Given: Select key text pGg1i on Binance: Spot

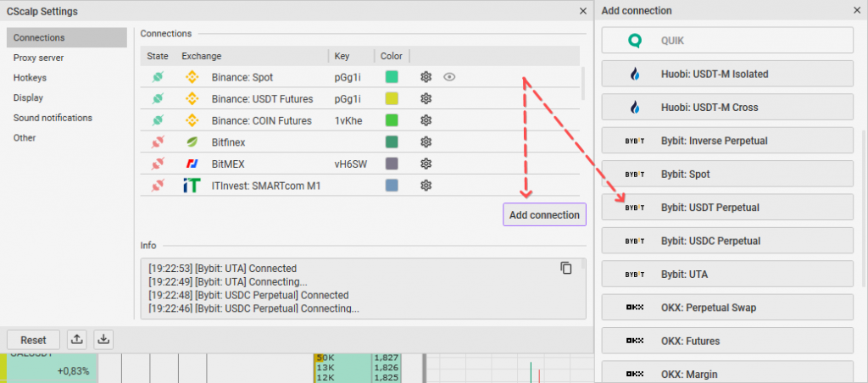Looking at the screenshot, I should pyautogui.click(x=348, y=77).
